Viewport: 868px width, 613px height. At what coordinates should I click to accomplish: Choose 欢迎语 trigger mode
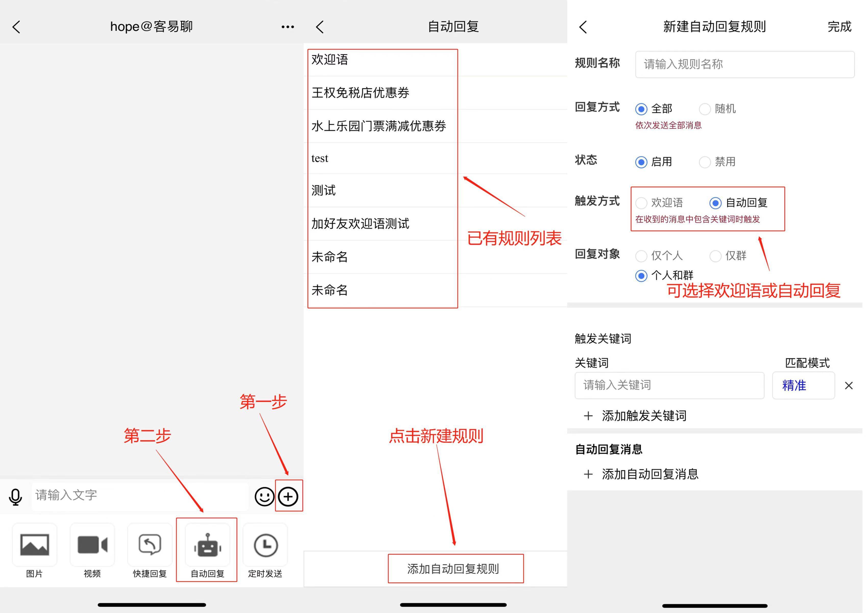(x=642, y=203)
